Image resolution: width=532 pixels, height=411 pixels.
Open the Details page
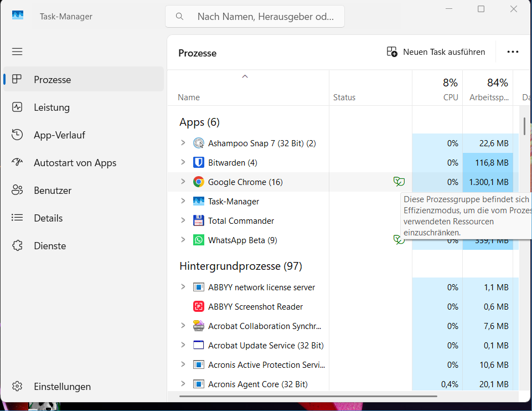tap(84, 218)
